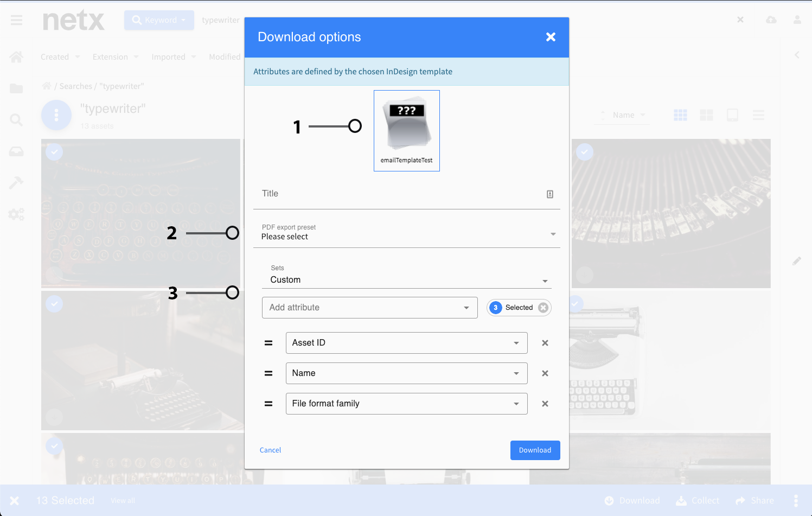The image size is (812, 516).
Task: Click the pencil edit icon on right edge
Action: [797, 261]
